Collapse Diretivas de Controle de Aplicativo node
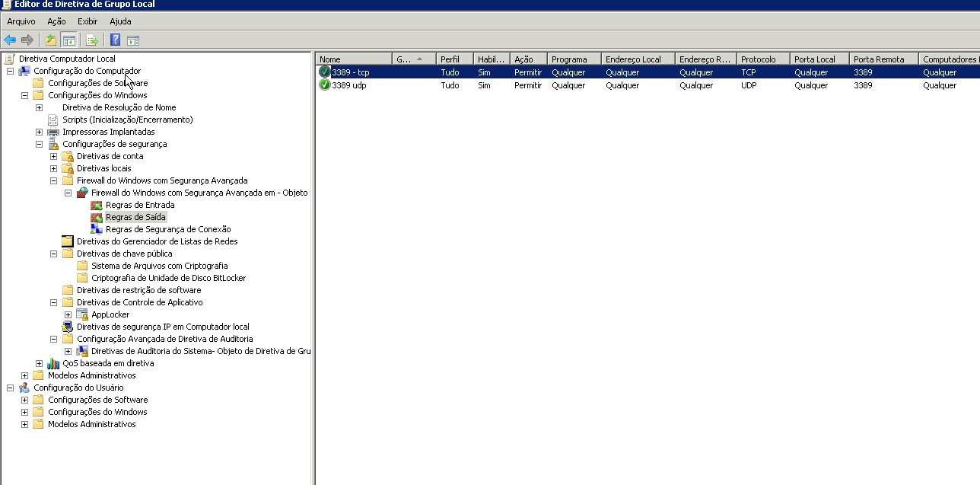The height and width of the screenshot is (485, 980). tap(53, 302)
